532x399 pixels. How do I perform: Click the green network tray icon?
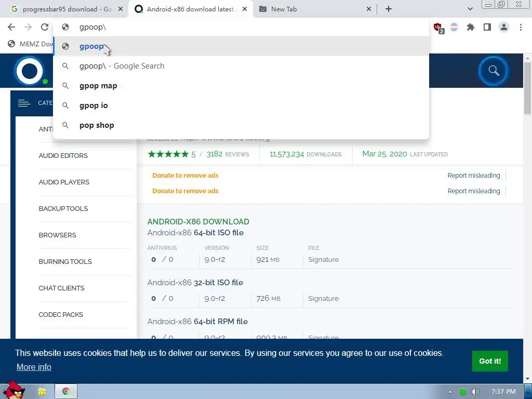[462, 392]
